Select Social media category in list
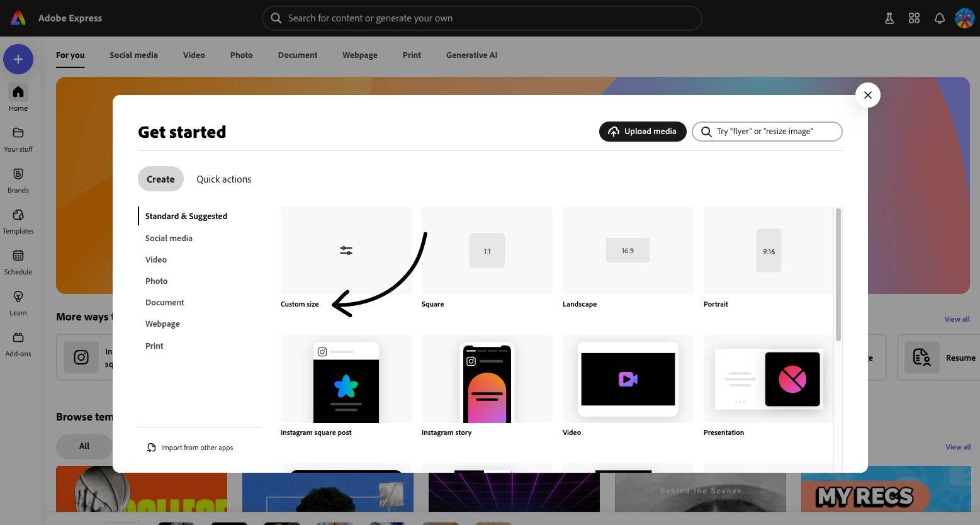Screen dimensions: 980x525 (169, 238)
